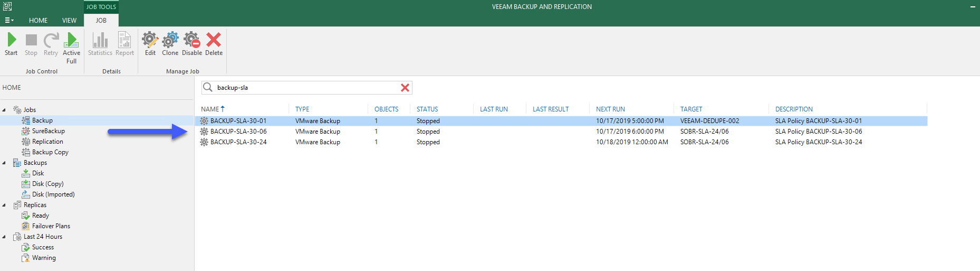
Task: Click the app icon in title bar
Action: click(7, 6)
